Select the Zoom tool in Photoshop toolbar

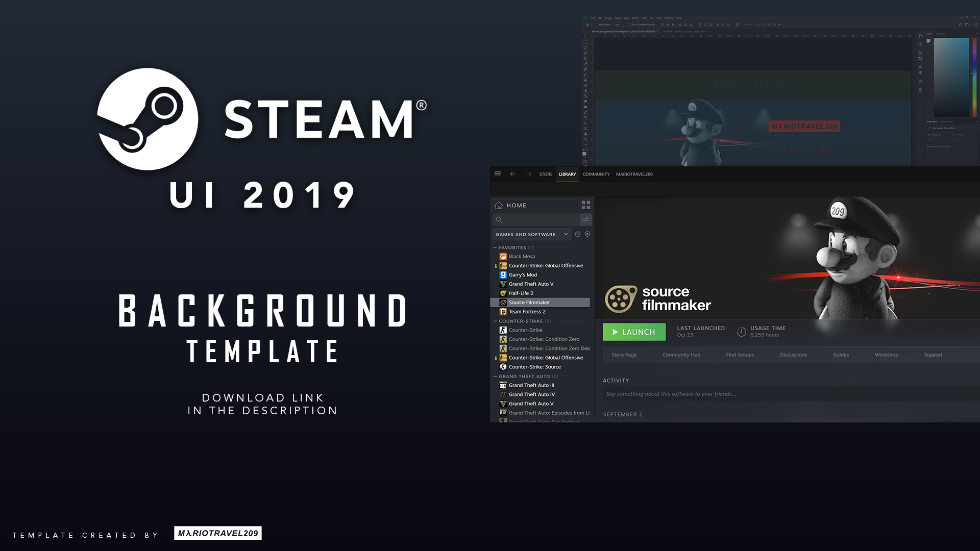(585, 139)
